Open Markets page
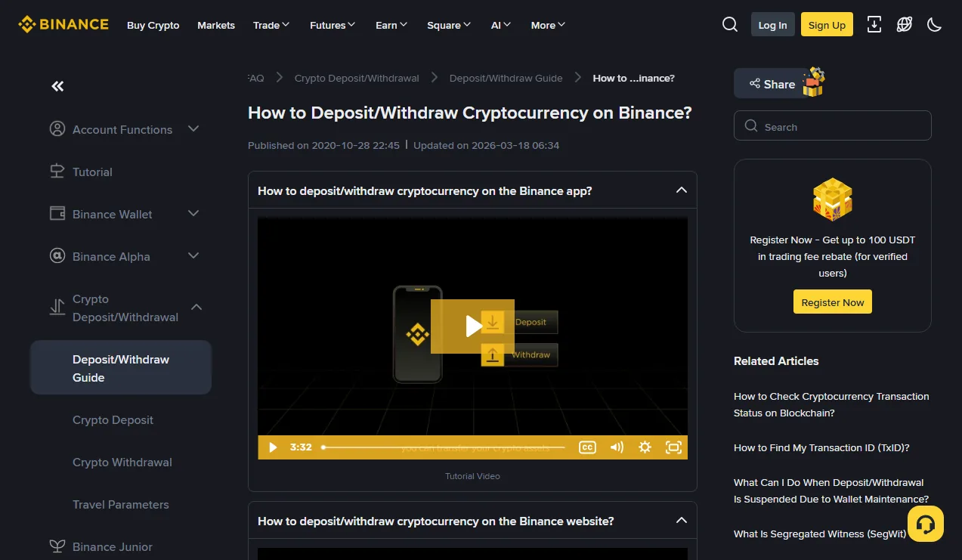 click(216, 25)
